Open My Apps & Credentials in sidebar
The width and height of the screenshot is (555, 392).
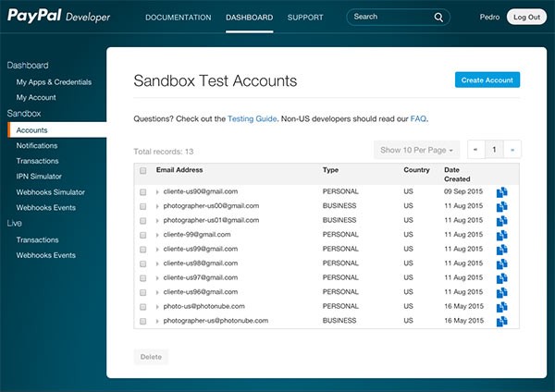54,82
